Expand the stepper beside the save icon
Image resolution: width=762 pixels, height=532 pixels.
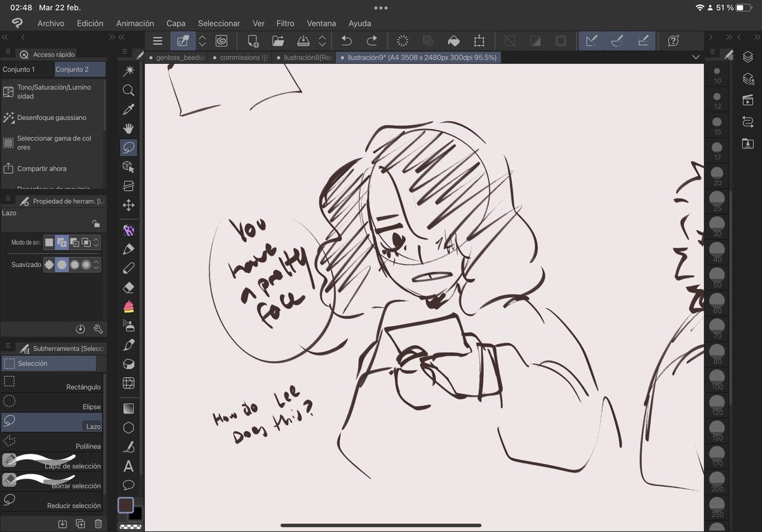pyautogui.click(x=322, y=41)
